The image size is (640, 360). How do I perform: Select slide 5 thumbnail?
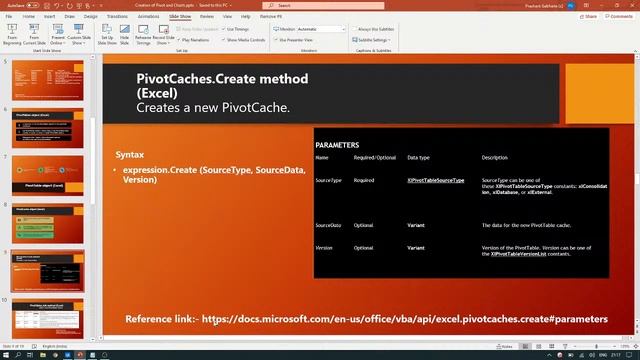coord(48,80)
